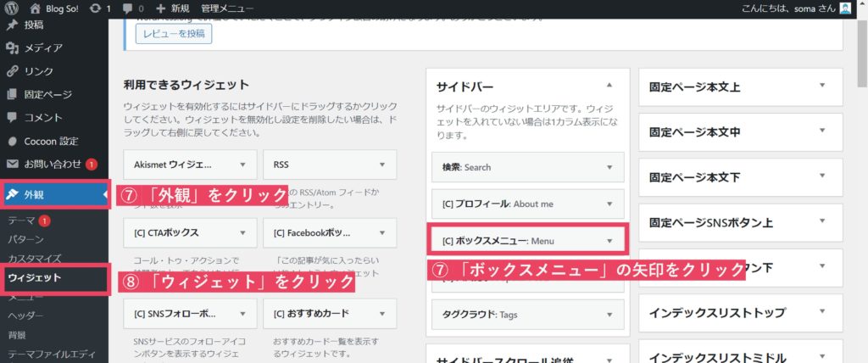Expand the 検索: Search widget

coord(609,167)
